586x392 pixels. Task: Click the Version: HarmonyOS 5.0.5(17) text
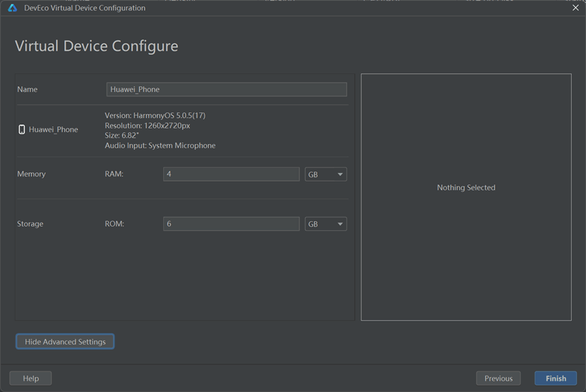tap(155, 115)
